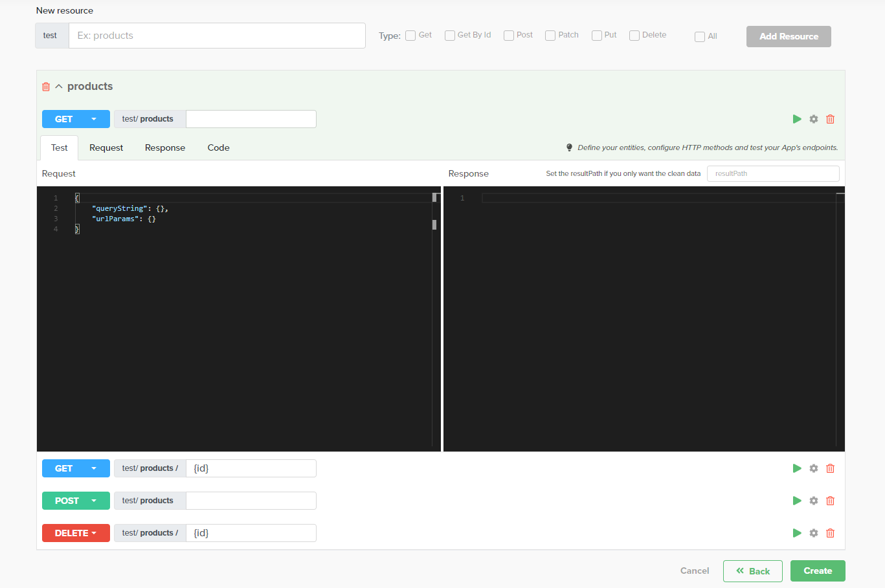Open settings gear for GET products/{id}
This screenshot has width=885, height=588.
814,468
